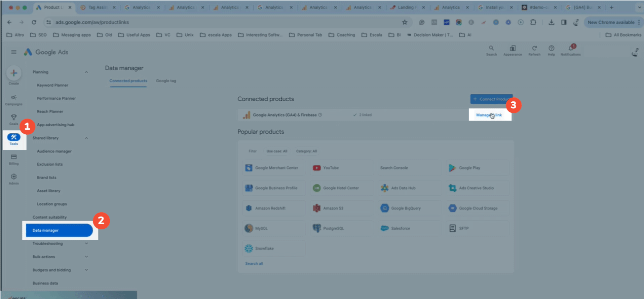Click the Create plus button
This screenshot has width=644, height=299.
(14, 73)
